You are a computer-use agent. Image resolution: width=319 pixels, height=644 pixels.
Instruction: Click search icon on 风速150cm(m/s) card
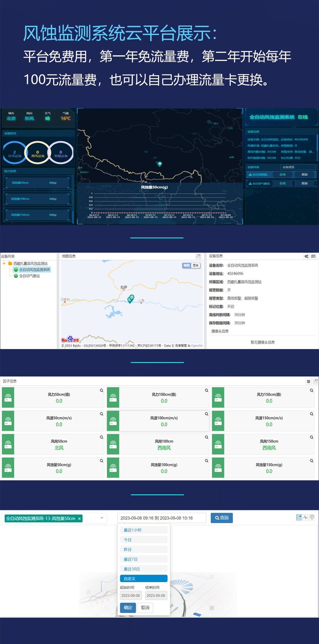tap(312, 414)
